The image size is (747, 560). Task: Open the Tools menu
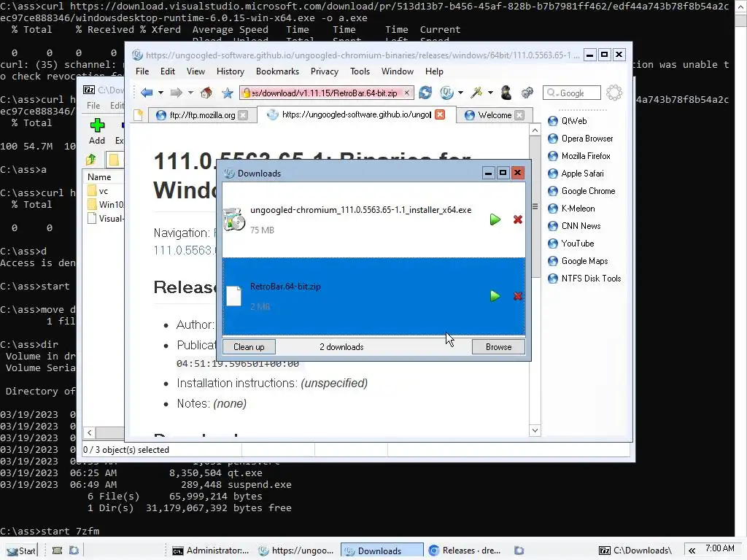point(360,71)
